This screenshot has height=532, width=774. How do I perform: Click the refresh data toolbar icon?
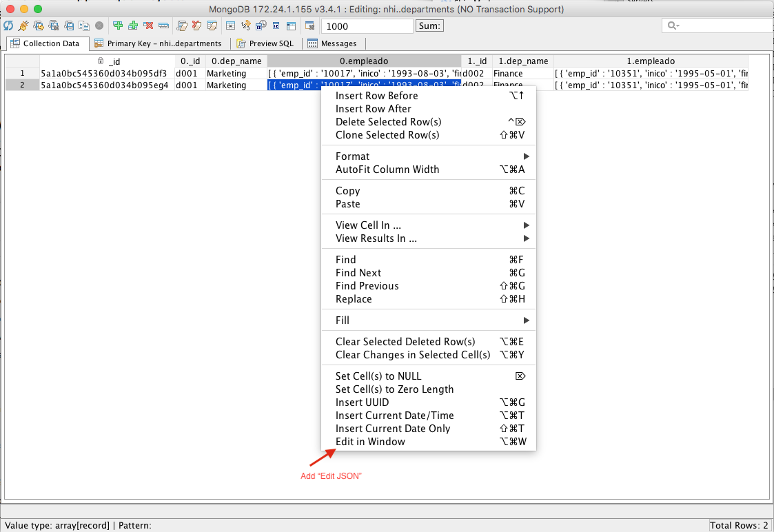[8, 25]
